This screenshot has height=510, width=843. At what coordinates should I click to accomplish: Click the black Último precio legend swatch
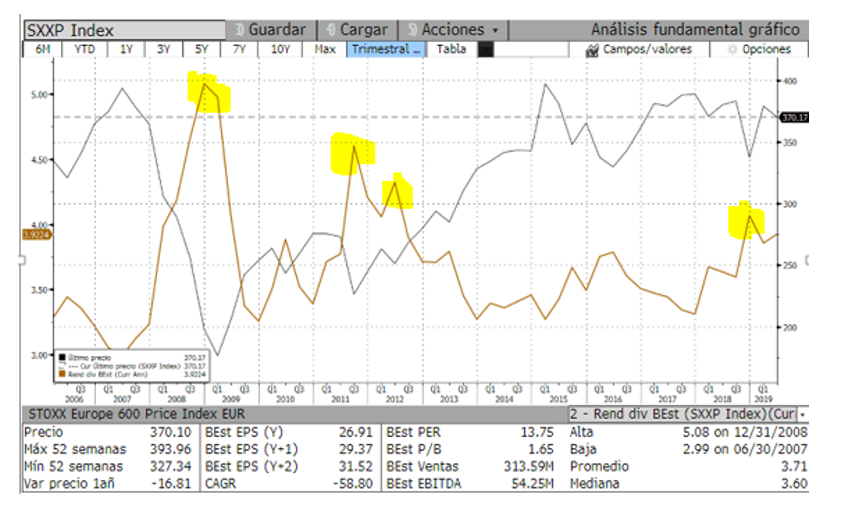pyautogui.click(x=62, y=357)
